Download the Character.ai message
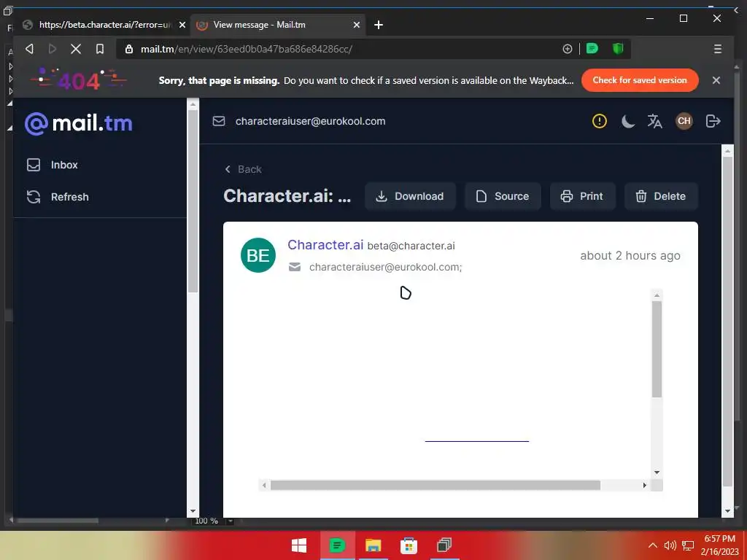The height and width of the screenshot is (560, 747). (410, 196)
